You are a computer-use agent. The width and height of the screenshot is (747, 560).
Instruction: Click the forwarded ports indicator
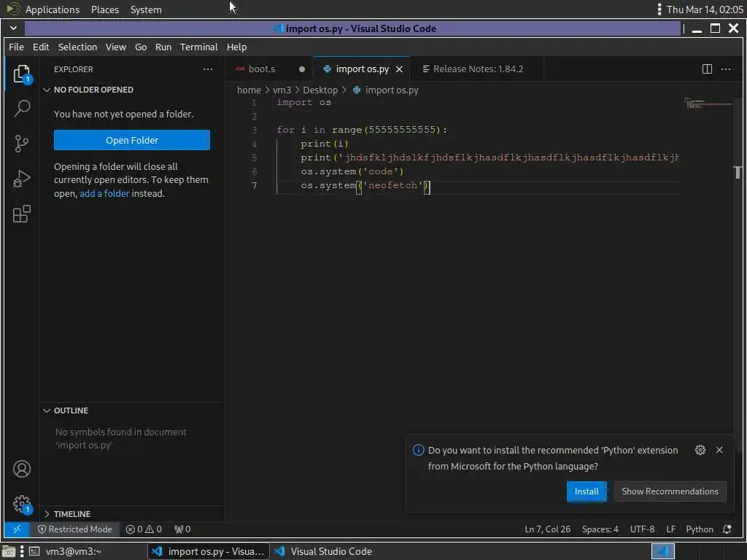pos(182,529)
